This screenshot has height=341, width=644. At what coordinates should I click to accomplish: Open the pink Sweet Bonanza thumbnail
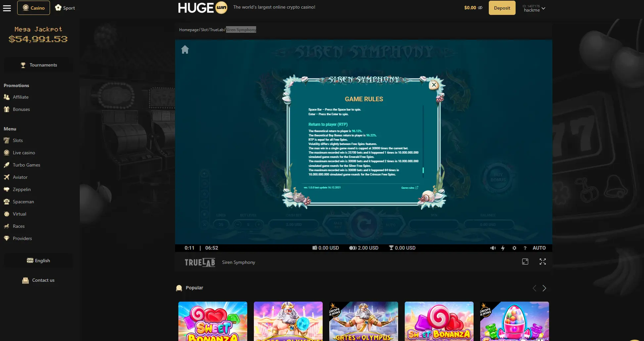tap(439, 321)
